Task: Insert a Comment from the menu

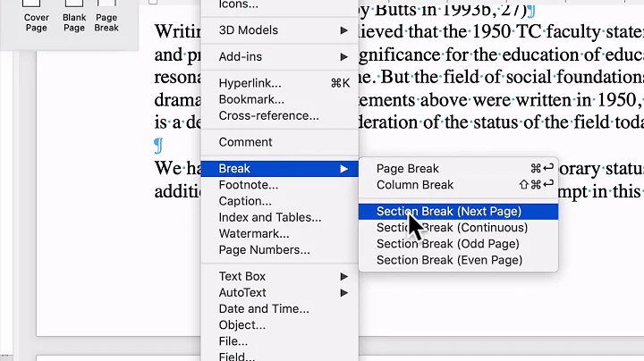Action: 279,142
